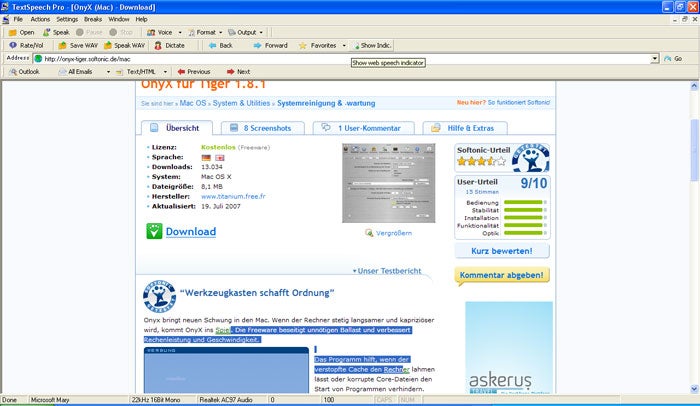Start reading with the Speak button

[x=56, y=33]
